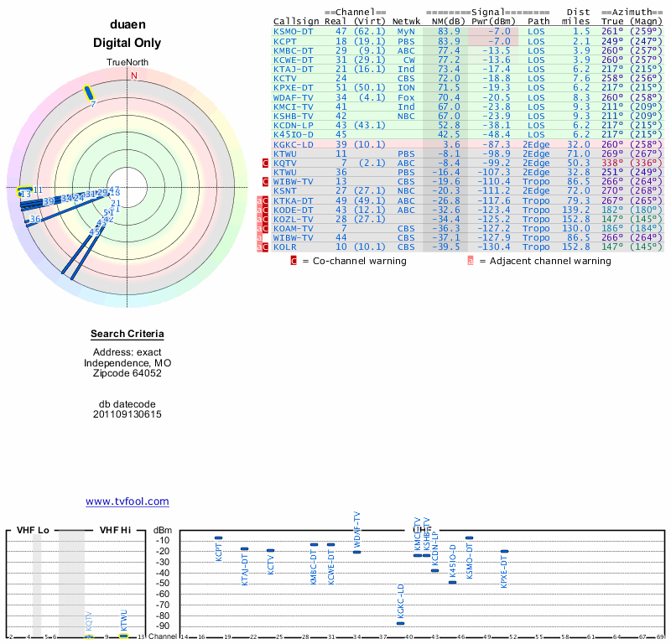Image resolution: width=671 pixels, height=644 pixels.
Task: Click the yellow-highlighted channel 7 marker on radar
Action: tap(89, 93)
